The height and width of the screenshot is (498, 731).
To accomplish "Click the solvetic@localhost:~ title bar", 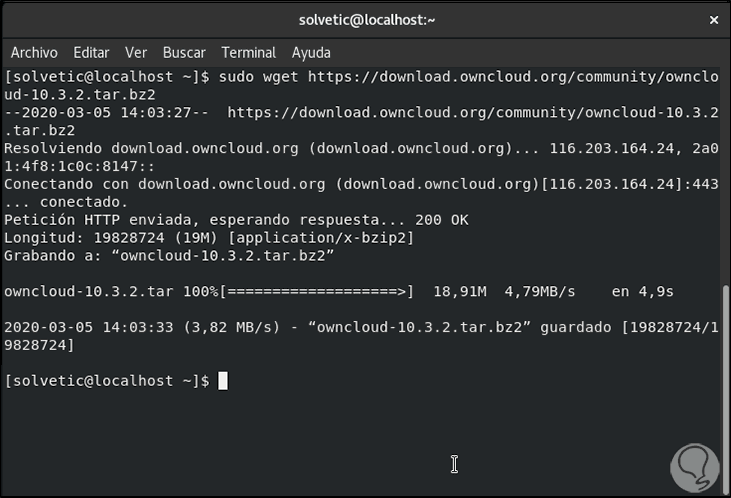I will click(x=365, y=19).
